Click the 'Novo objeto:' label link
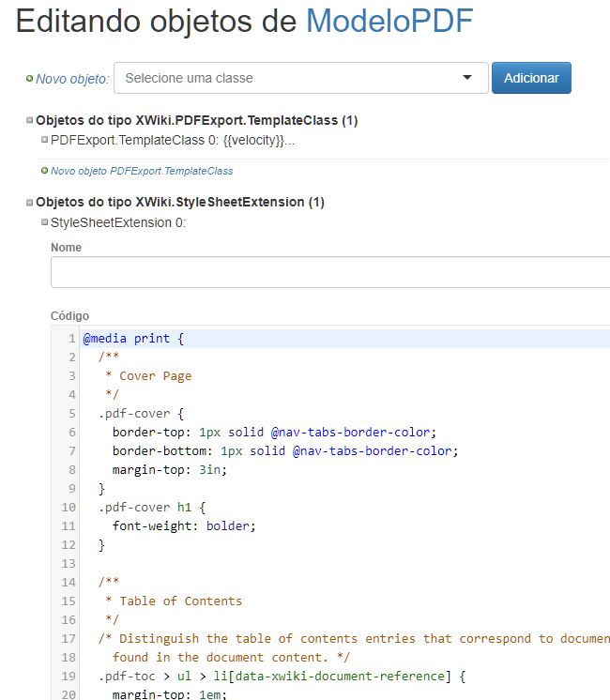The height and width of the screenshot is (700, 610). click(72, 79)
